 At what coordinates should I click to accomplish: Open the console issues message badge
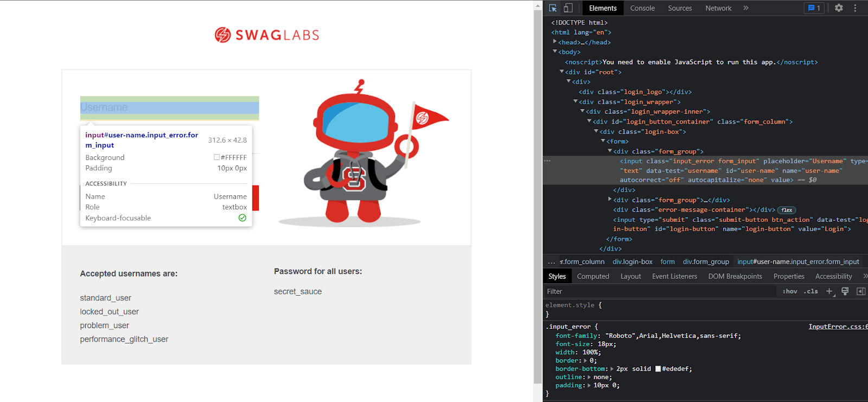814,8
